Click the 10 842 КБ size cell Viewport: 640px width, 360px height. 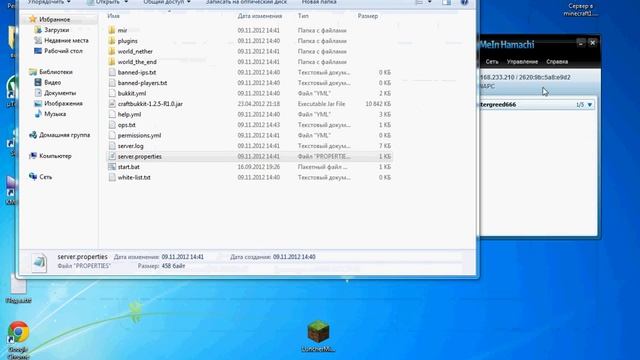point(378,104)
